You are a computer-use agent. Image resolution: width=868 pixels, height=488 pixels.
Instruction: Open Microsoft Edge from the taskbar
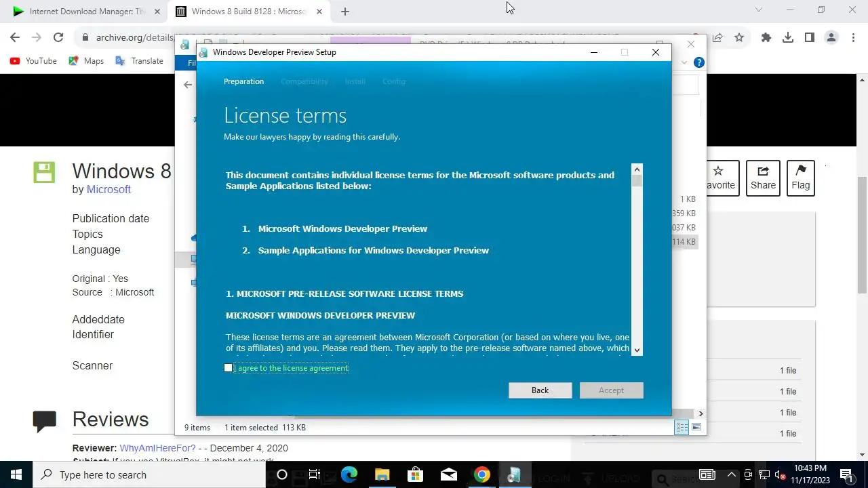(349, 474)
